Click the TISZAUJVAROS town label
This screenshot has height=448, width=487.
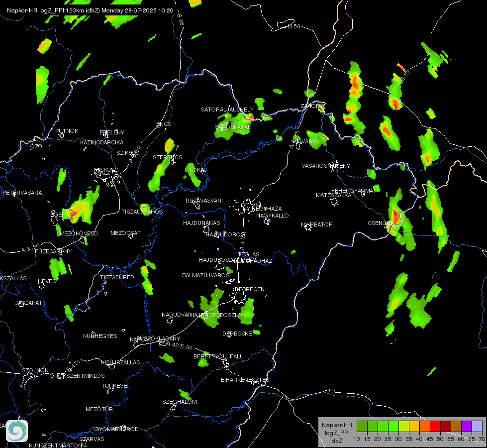[x=142, y=212]
